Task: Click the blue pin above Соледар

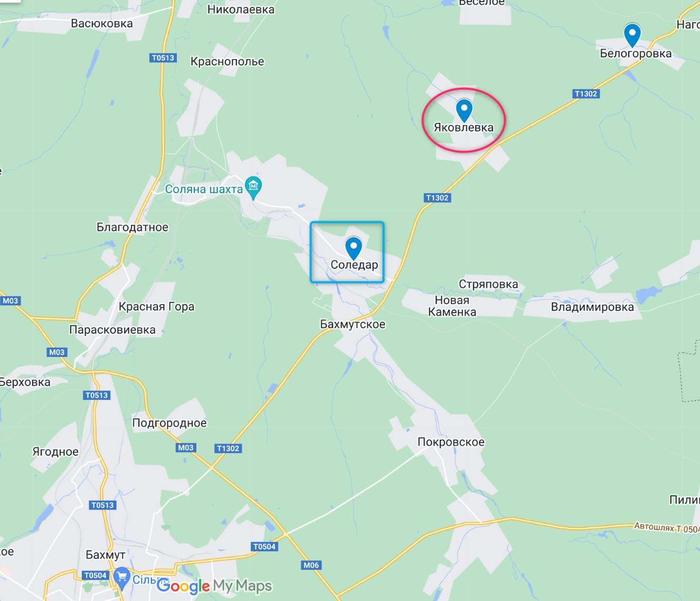Action: (353, 248)
